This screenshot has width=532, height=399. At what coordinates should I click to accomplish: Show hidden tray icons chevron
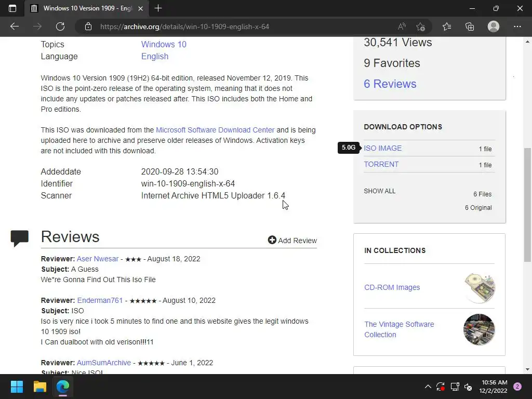pyautogui.click(x=428, y=387)
